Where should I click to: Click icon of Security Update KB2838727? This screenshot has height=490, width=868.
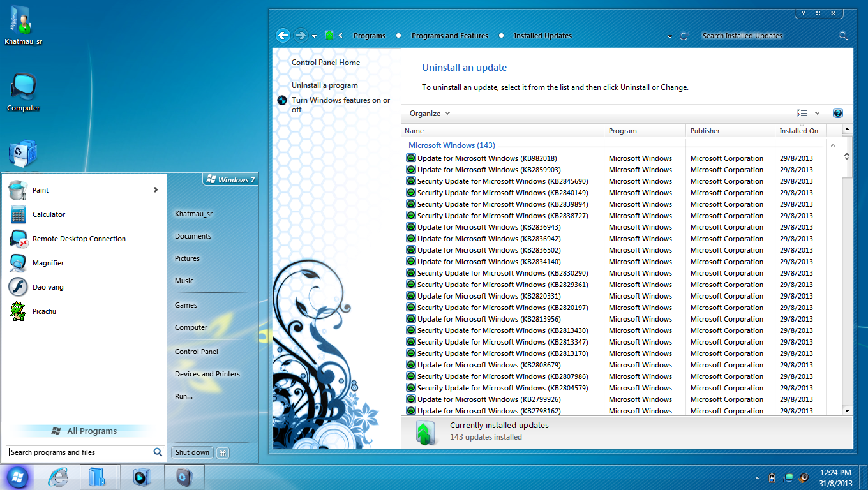(x=411, y=216)
